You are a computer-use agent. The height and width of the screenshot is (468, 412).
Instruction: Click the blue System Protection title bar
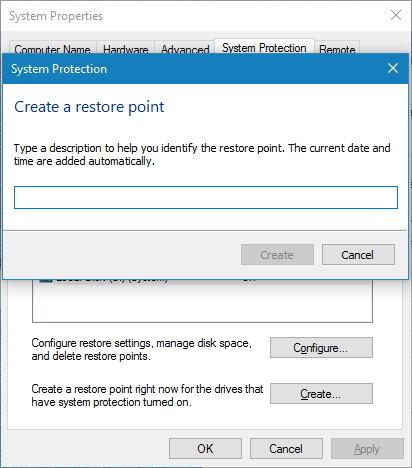point(193,69)
